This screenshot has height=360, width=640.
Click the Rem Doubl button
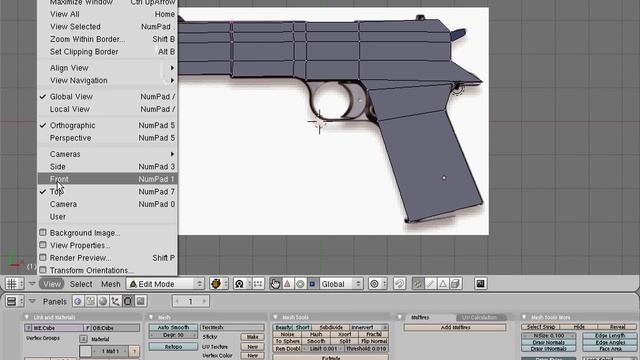click(x=288, y=349)
